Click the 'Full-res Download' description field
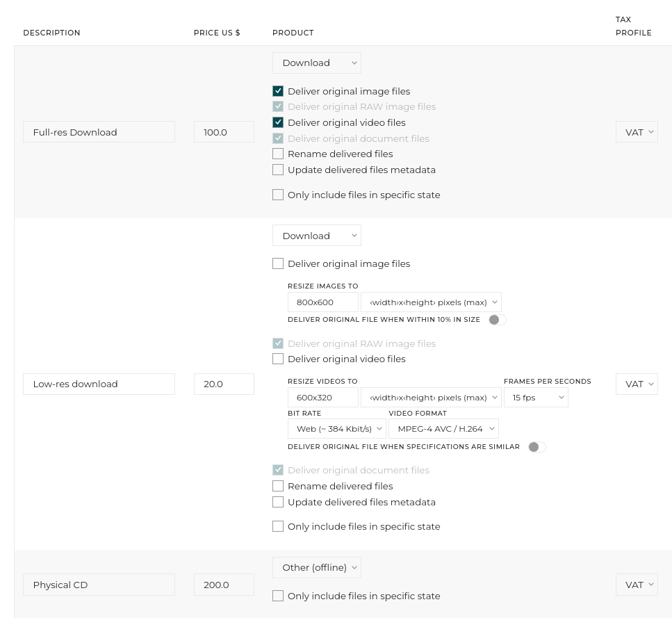672x618 pixels. 99,132
